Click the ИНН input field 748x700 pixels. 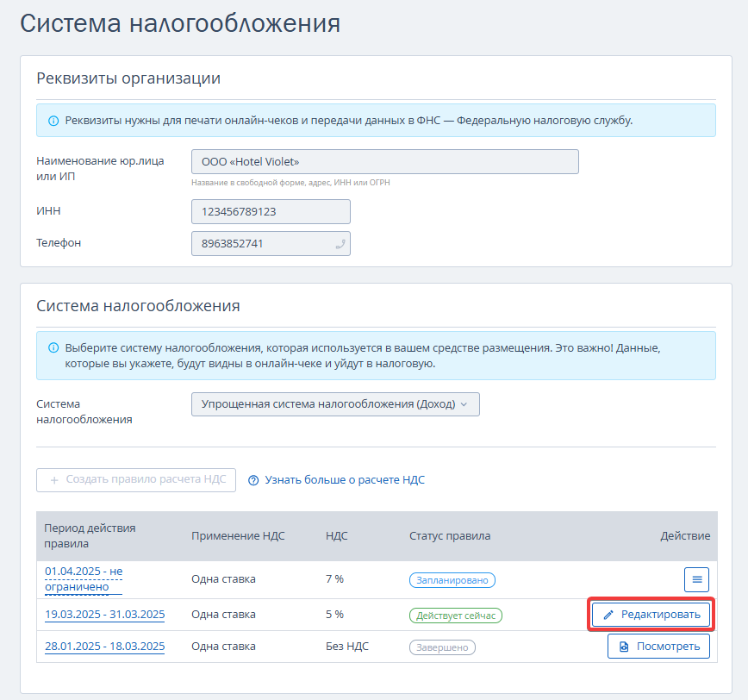point(271,212)
